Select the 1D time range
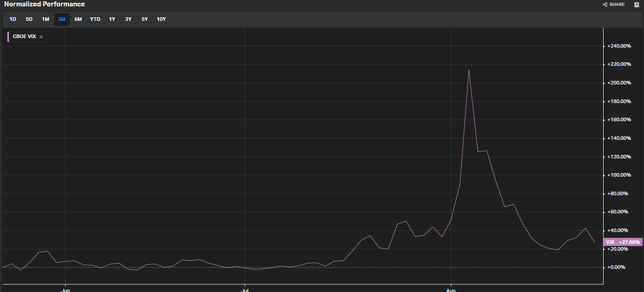Image resolution: width=644 pixels, height=292 pixels. (13, 19)
